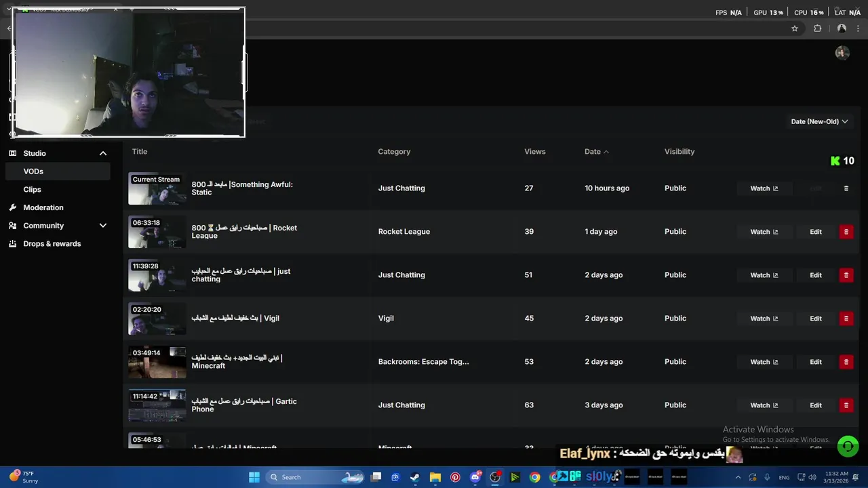Open the 75°F Sunny weather widget
The height and width of the screenshot is (488, 868).
(x=23, y=477)
